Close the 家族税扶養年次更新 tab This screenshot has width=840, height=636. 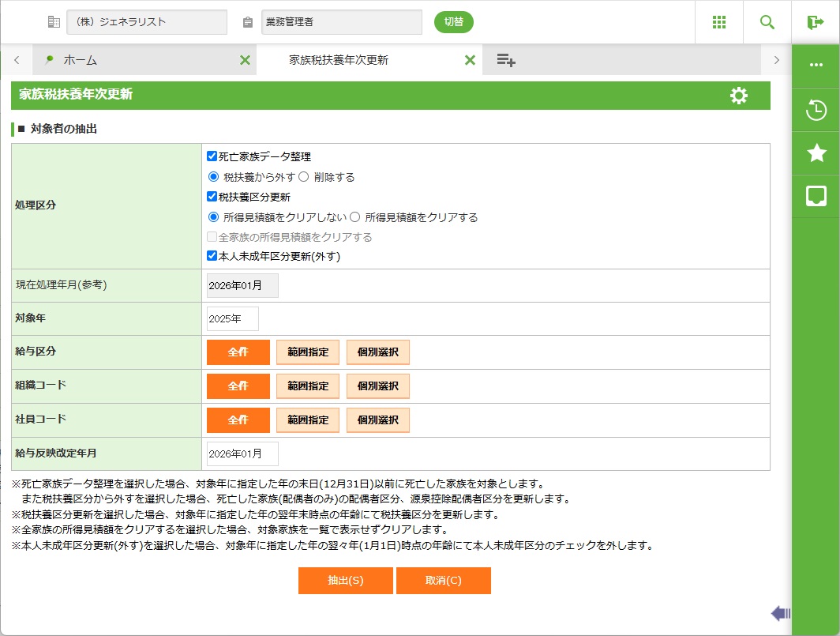click(x=470, y=60)
